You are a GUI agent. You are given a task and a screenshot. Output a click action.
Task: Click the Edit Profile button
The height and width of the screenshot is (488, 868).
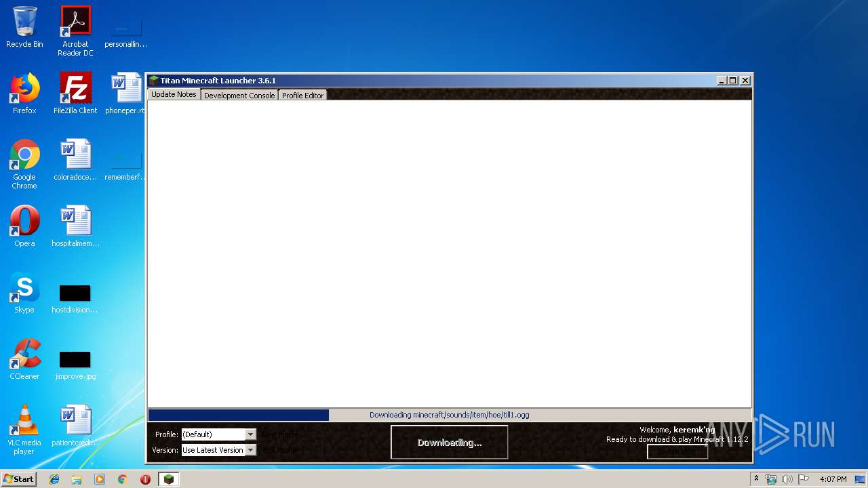tap(279, 450)
